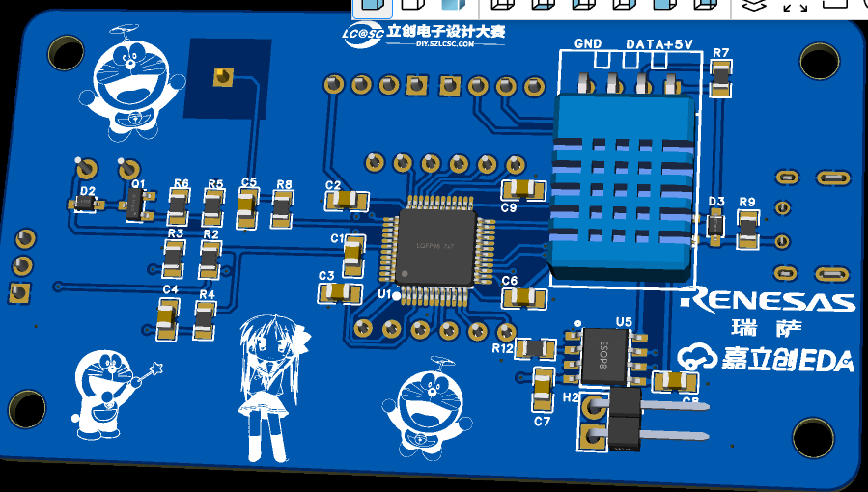868x492 pixels.
Task: Select capacitor C2 component
Action: pyautogui.click(x=347, y=200)
